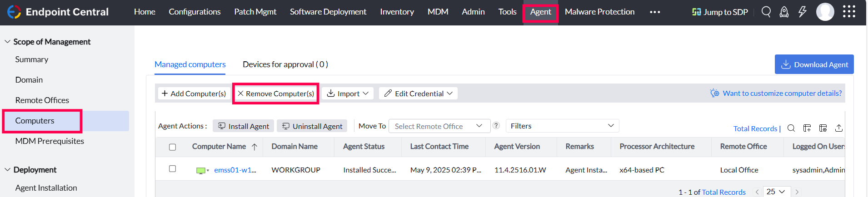
Task: Click Add Computer(s) button
Action: (x=194, y=94)
